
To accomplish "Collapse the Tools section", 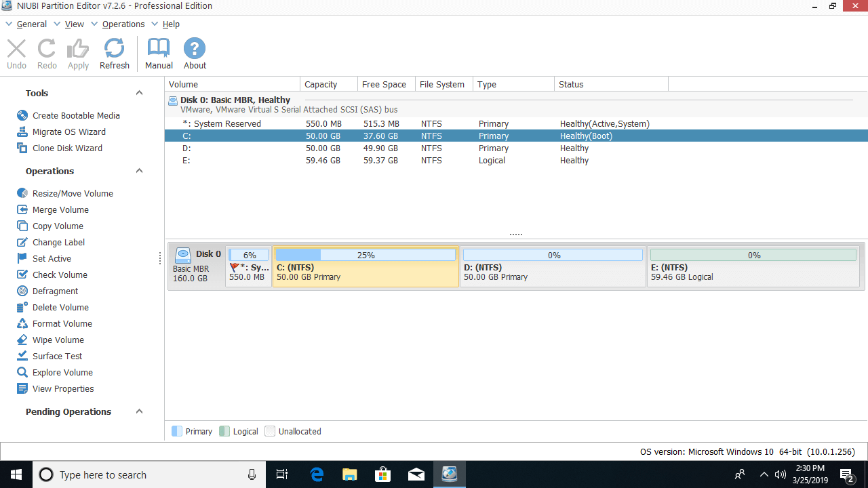I will point(139,94).
